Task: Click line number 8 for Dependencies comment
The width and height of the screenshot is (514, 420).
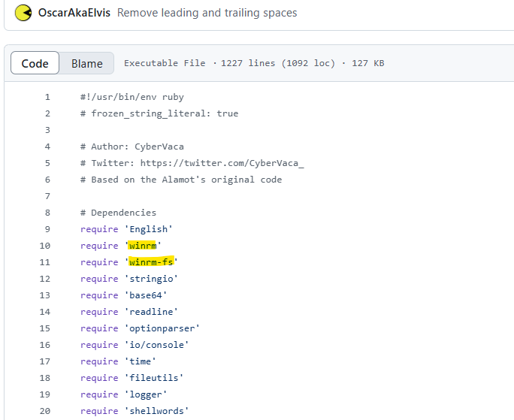Action: coord(47,213)
